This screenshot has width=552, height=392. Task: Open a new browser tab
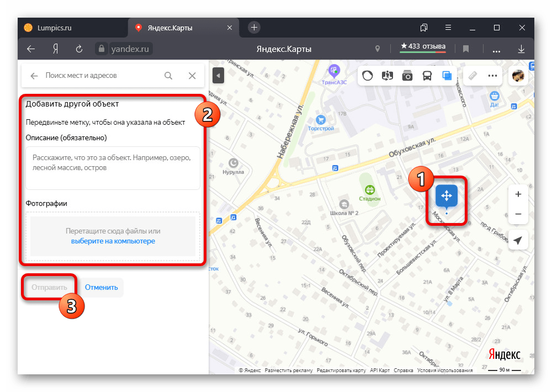pos(254,28)
